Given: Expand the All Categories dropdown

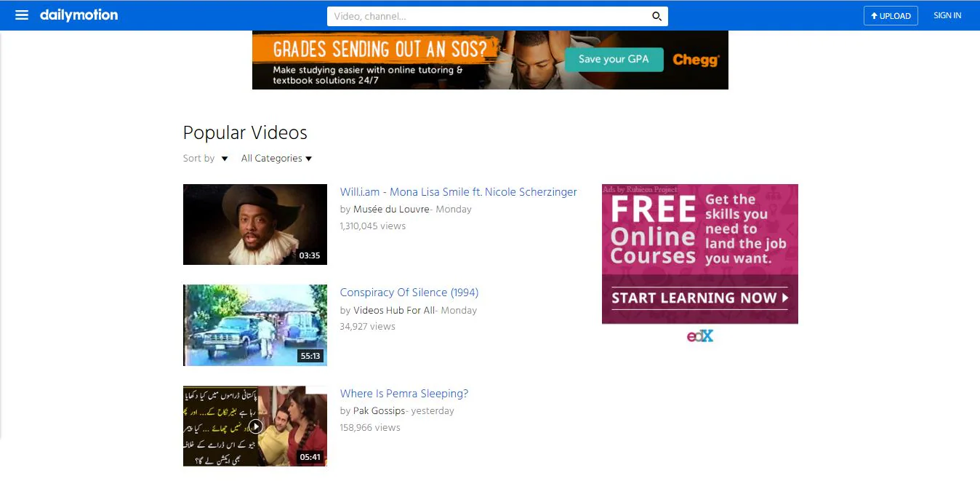Looking at the screenshot, I should 276,158.
